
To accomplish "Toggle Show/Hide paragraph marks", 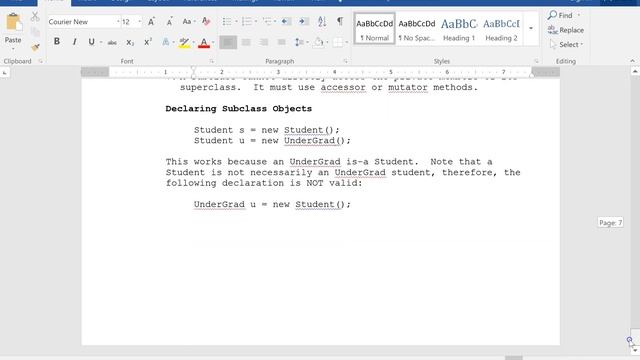I will [x=340, y=21].
